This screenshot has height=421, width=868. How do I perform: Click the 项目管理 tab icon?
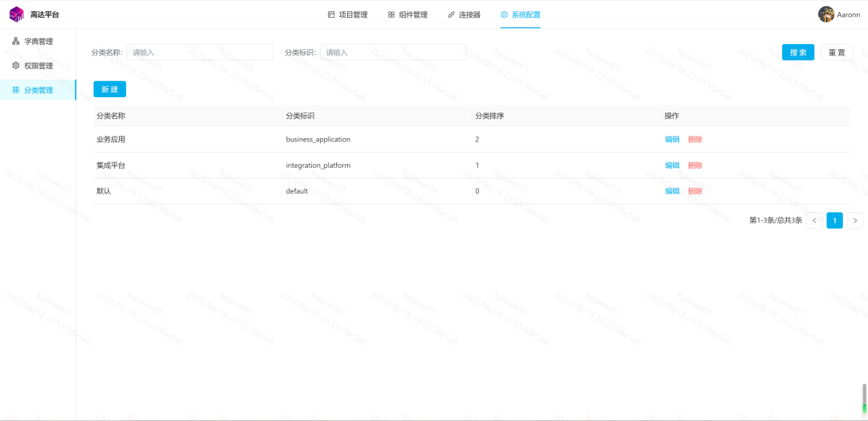click(x=331, y=15)
